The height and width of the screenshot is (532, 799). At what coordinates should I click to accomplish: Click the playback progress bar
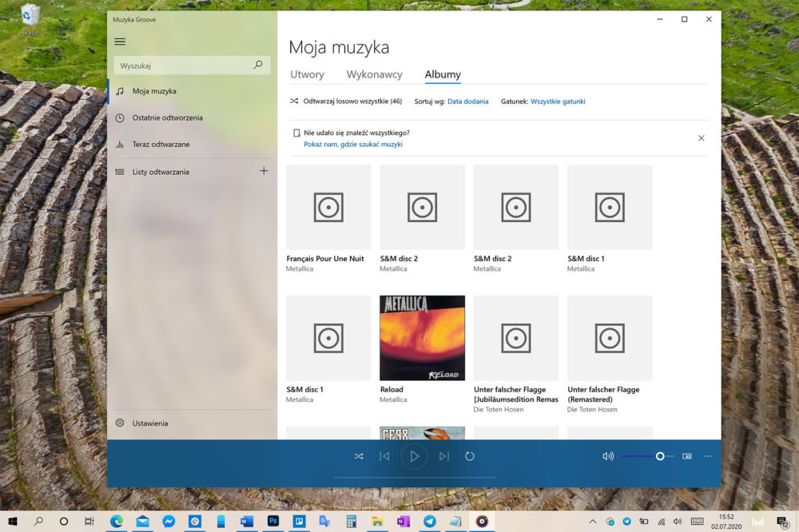tap(414, 478)
